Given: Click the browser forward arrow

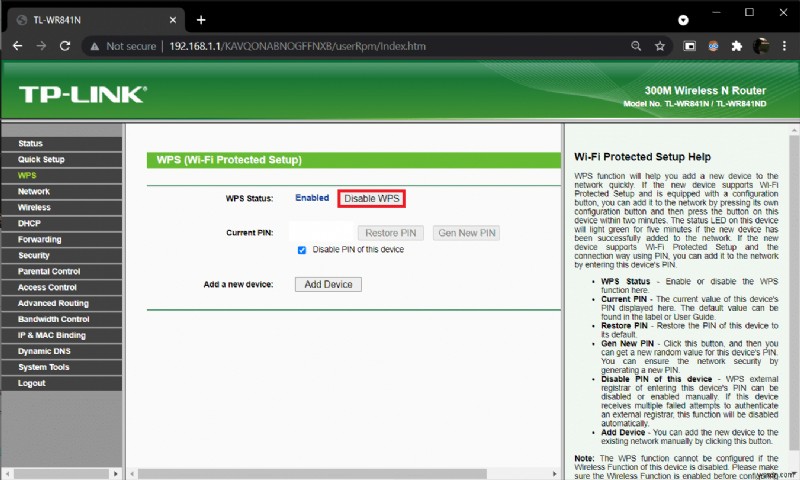Looking at the screenshot, I should point(41,46).
